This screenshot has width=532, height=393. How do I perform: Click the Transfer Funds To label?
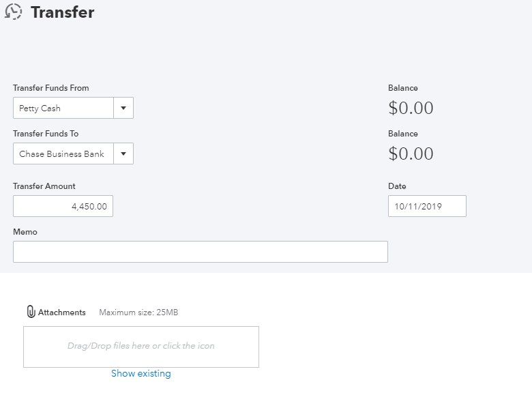[46, 134]
